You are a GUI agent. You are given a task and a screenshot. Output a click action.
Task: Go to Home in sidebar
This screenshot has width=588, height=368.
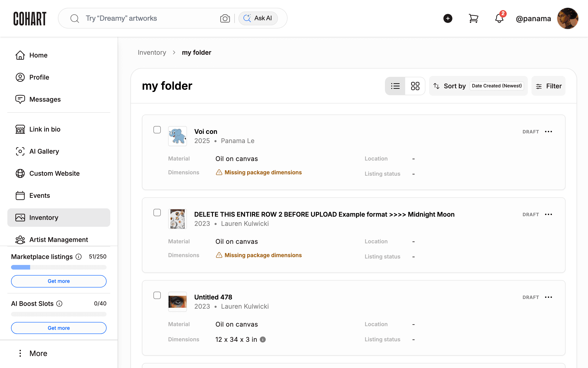point(59,55)
